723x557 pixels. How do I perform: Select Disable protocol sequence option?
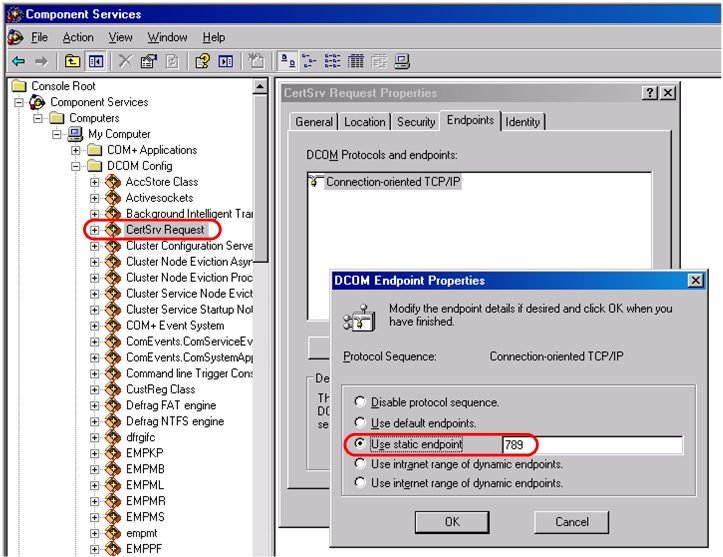click(360, 402)
